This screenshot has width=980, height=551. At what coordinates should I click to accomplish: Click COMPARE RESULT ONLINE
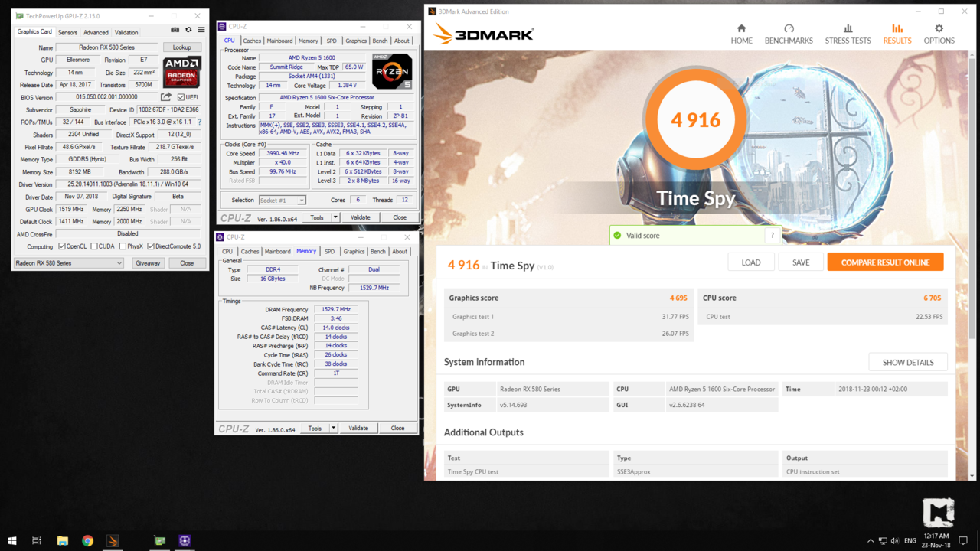pos(885,262)
